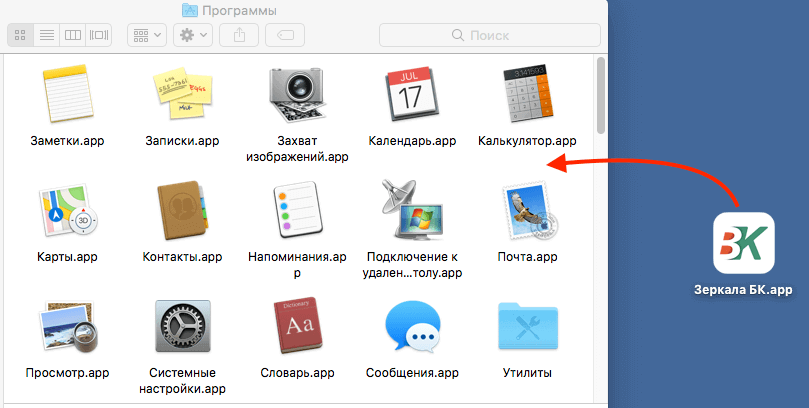Click the remote desktop connection app icon

(412, 210)
